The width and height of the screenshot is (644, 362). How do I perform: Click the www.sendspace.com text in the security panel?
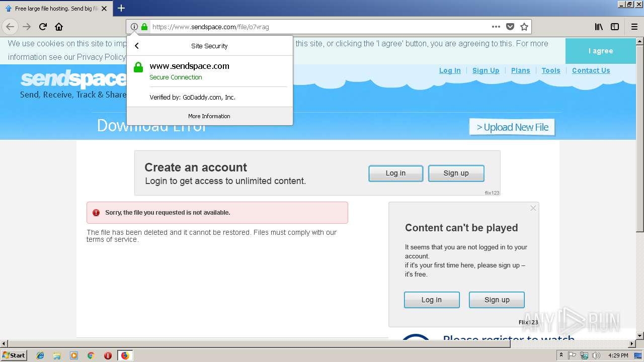(x=189, y=66)
